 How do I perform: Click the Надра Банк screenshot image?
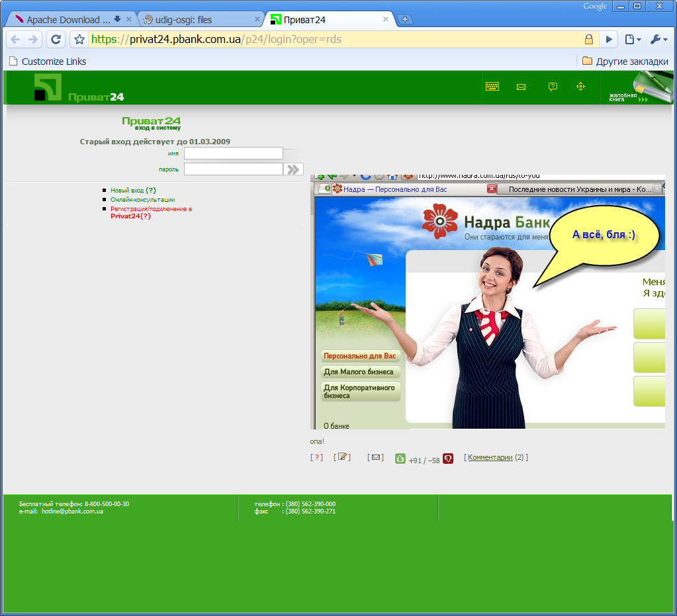488,302
